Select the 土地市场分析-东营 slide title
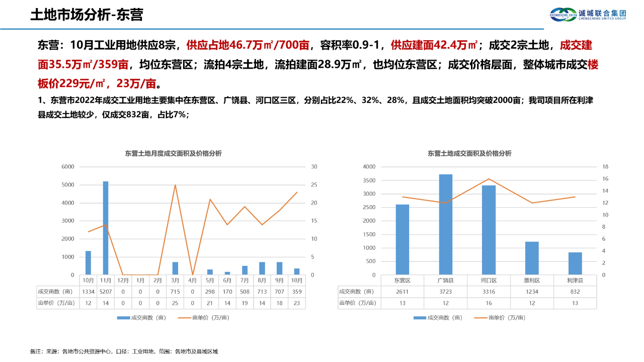Viewport: 644px width, 362px height. tap(87, 15)
